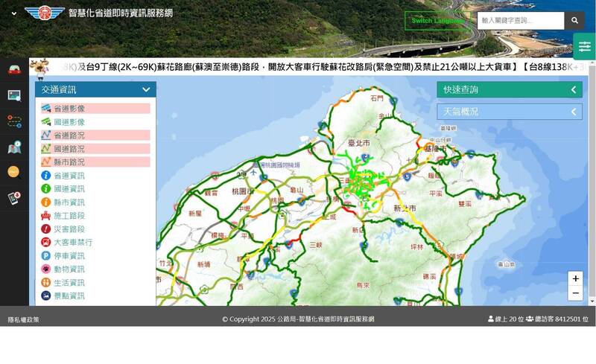Click the red car icon in left sidebar
596x364 pixels.
[x=14, y=70]
